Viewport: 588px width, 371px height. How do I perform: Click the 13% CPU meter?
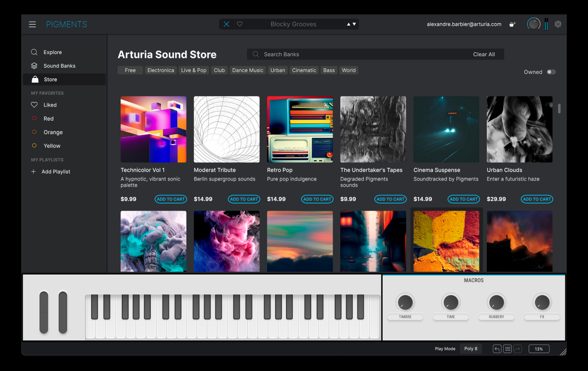click(539, 349)
